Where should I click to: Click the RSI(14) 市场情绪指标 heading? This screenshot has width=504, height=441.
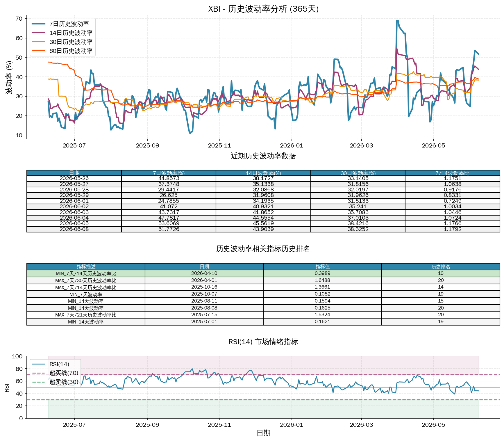pos(263,342)
